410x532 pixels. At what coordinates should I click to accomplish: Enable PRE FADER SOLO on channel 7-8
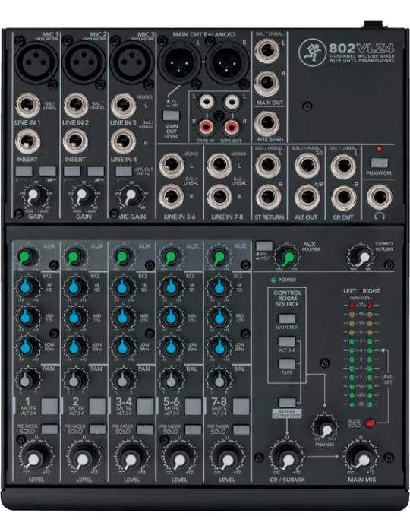coord(241,429)
